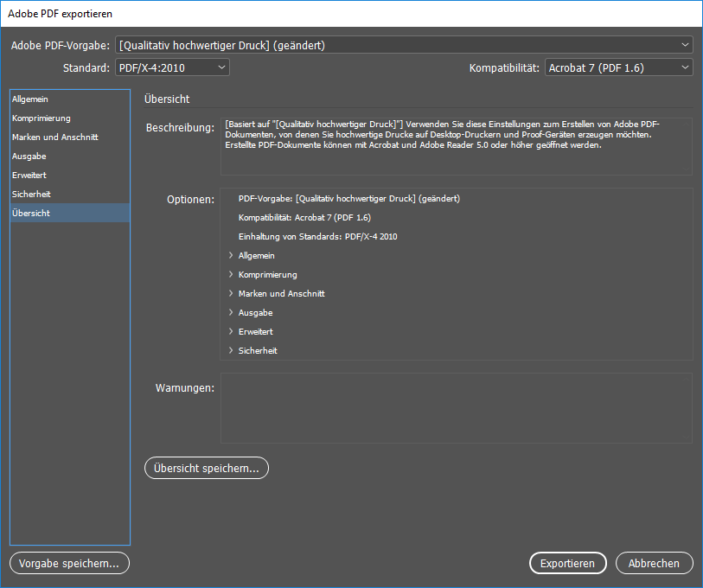Image resolution: width=703 pixels, height=588 pixels.
Task: Click inside the Beschreibung text box
Action: coord(457,146)
